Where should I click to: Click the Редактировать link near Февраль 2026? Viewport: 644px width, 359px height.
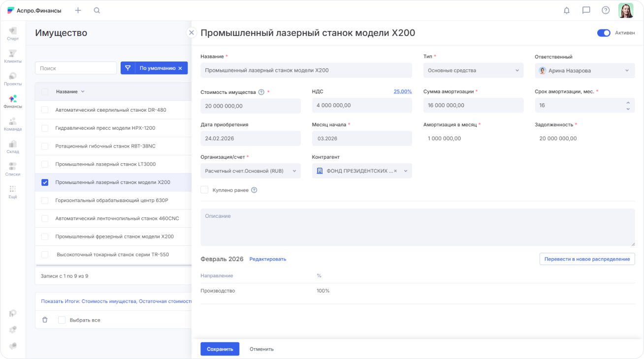point(267,259)
